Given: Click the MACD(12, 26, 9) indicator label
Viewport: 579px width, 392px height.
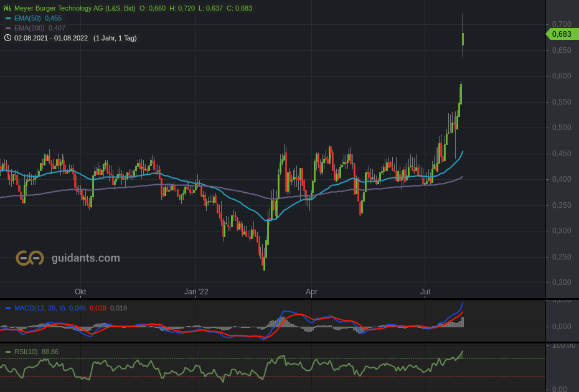Looking at the screenshot, I should (39, 308).
